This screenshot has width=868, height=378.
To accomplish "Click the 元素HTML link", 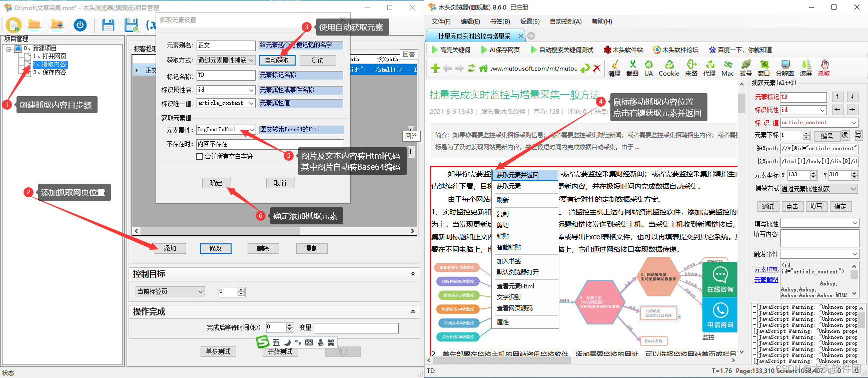I will pyautogui.click(x=766, y=269).
